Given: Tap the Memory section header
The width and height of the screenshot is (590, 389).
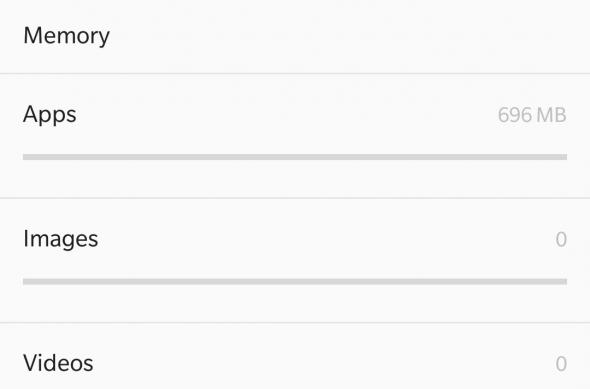Looking at the screenshot, I should [x=295, y=36].
